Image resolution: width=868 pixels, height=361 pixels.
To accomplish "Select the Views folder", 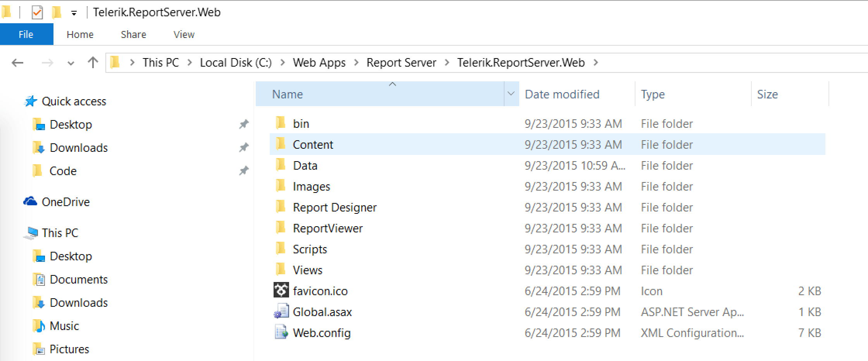I will (x=307, y=270).
